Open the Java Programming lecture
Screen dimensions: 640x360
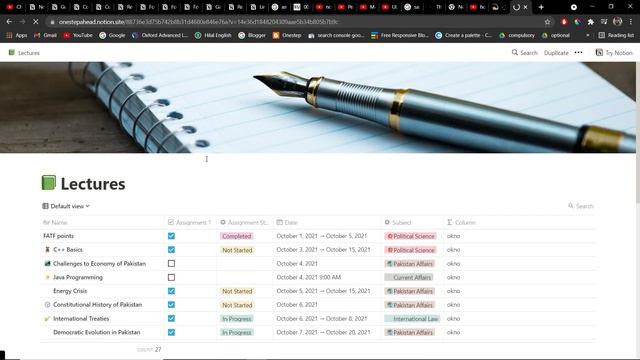pos(78,278)
